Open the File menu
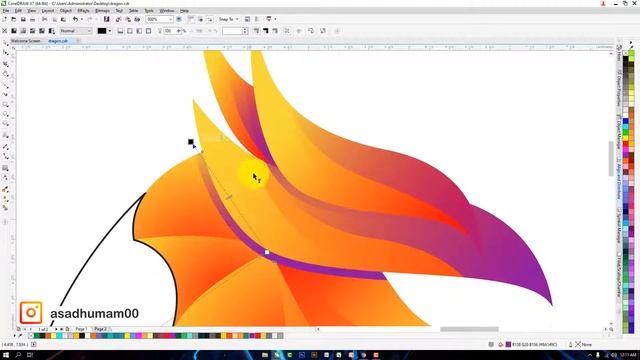The height and width of the screenshot is (360, 640). point(6,11)
